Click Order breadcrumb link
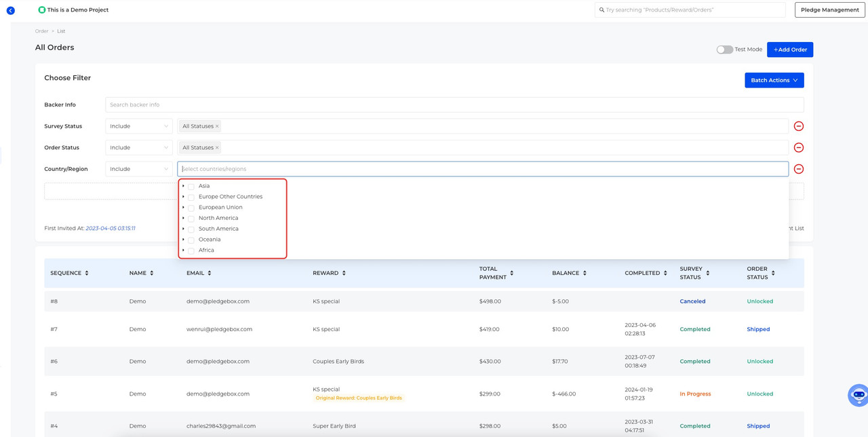This screenshot has height=437, width=868. [x=41, y=31]
